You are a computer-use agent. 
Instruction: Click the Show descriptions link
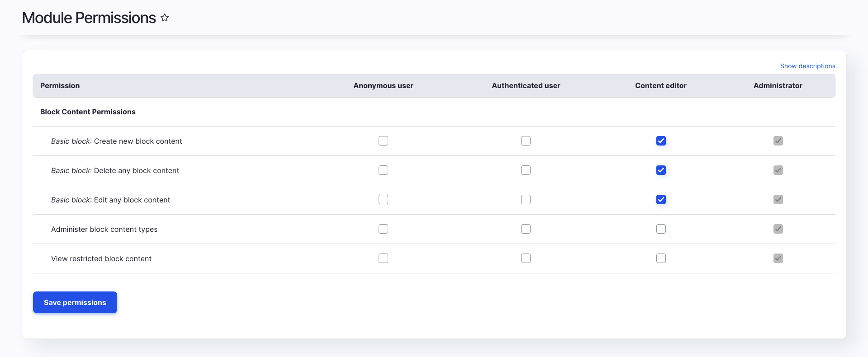point(807,66)
